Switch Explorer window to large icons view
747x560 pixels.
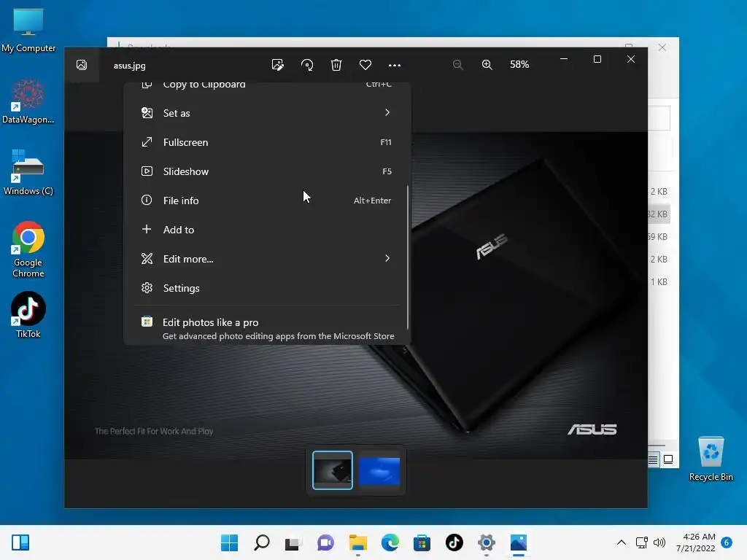668,459
